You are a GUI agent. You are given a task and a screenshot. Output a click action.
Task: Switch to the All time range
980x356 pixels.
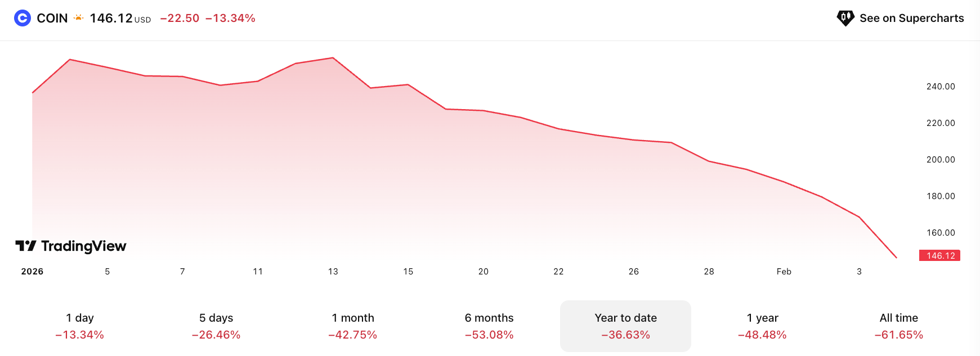click(898, 326)
